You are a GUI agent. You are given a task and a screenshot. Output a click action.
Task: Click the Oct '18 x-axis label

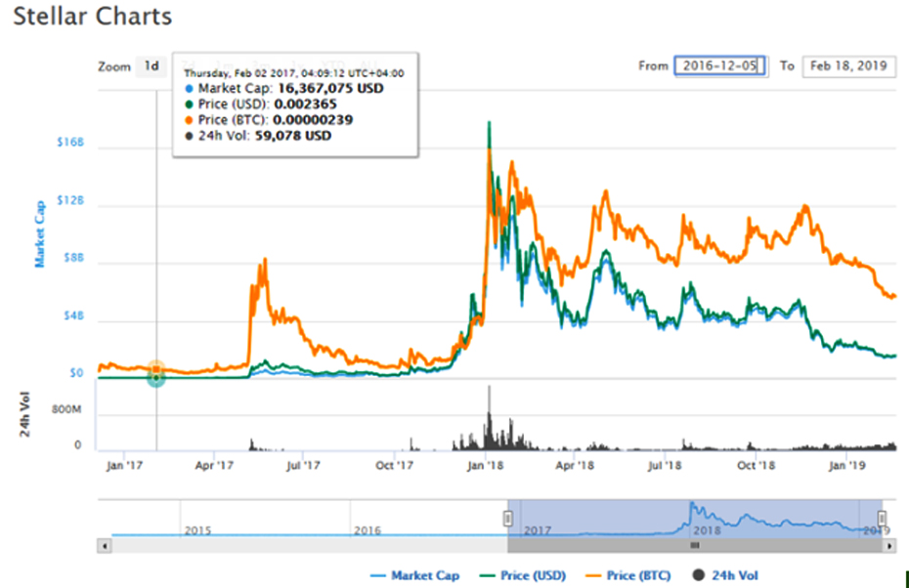[756, 465]
